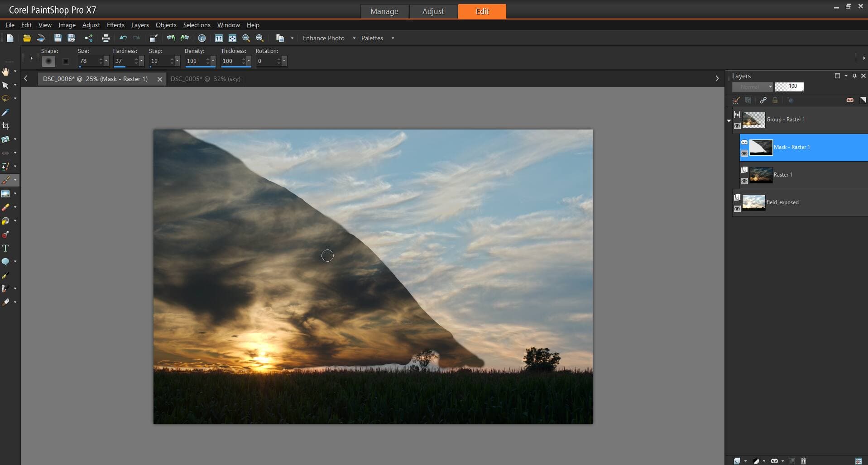Switch to the Manage workspace
The height and width of the screenshot is (465, 868).
click(384, 11)
